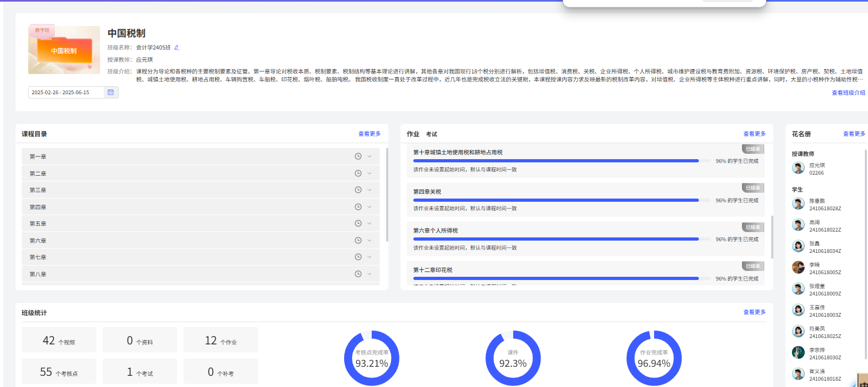Click student 陈垂鹏's avatar icon
This screenshot has height=387, width=868.
click(798, 204)
